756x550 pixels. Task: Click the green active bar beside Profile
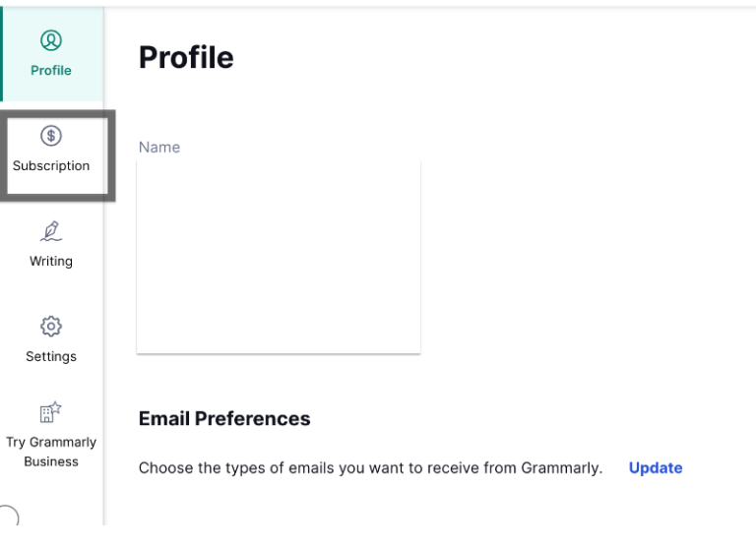[x=2, y=54]
